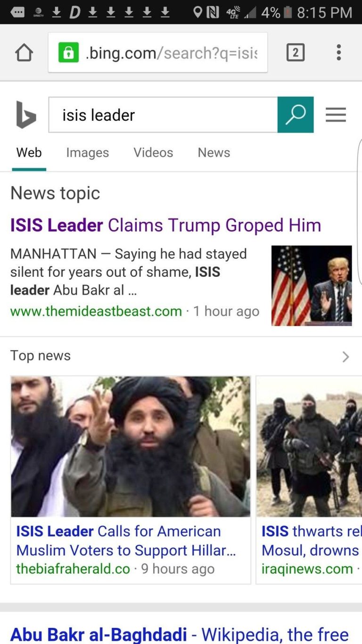Open the bearded man news card image
362x644 pixels.
tap(131, 446)
